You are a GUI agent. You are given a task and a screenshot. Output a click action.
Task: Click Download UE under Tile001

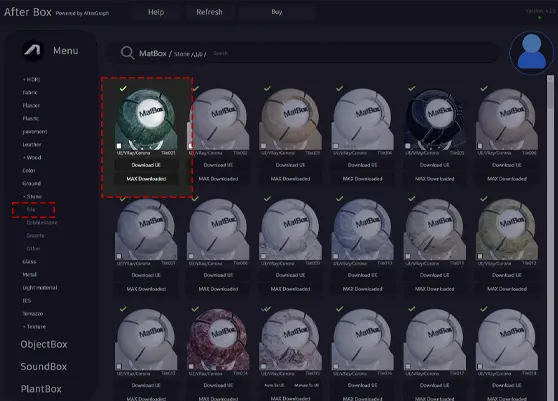146,165
